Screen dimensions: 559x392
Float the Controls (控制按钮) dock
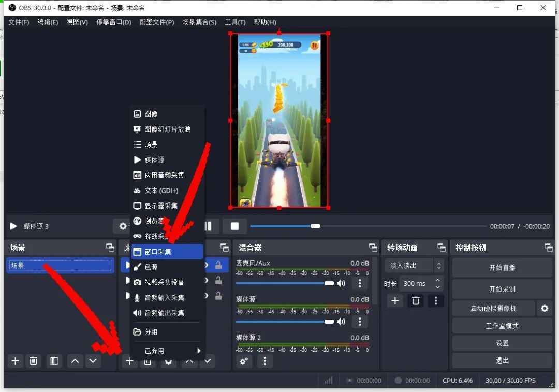click(x=548, y=248)
